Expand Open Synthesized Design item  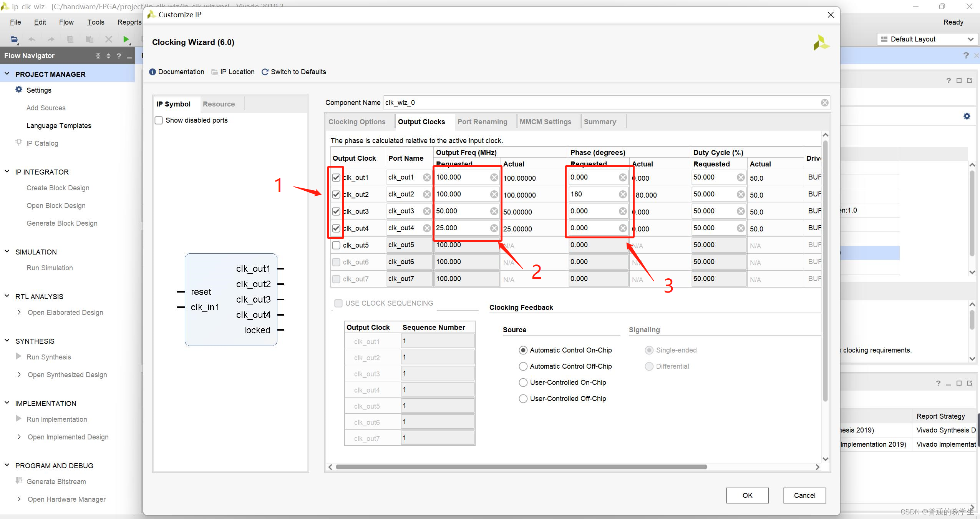[x=19, y=374]
